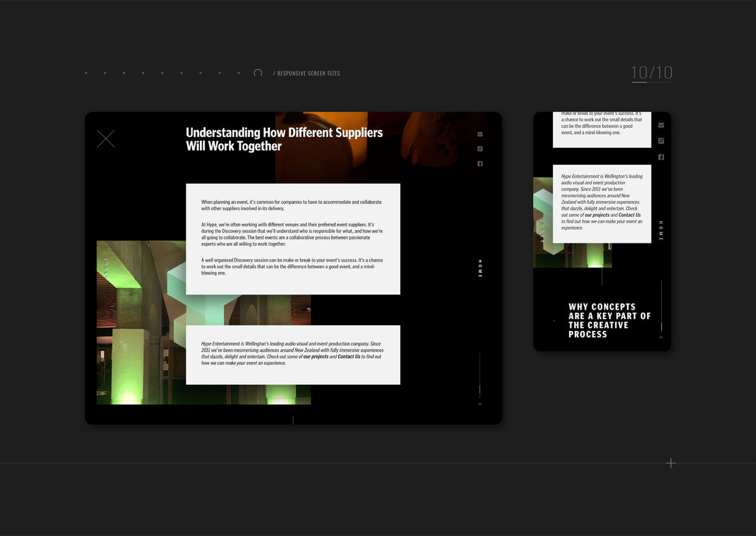Open the Instagram icon in the tablet mockup
Image resolution: width=756 pixels, height=536 pixels.
[480, 149]
